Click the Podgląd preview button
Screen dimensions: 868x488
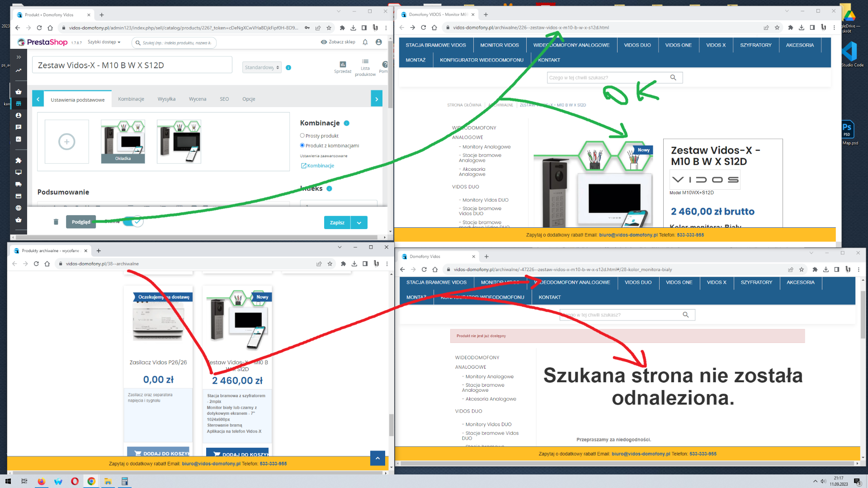81,222
